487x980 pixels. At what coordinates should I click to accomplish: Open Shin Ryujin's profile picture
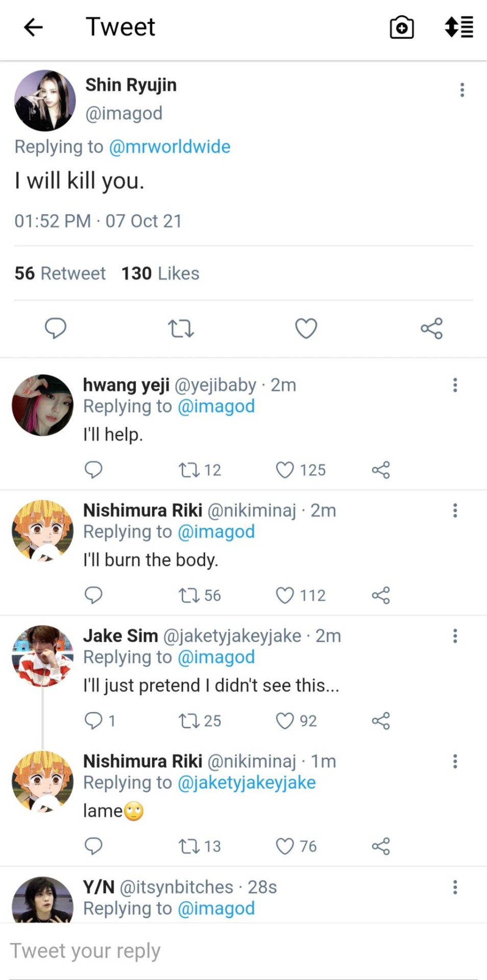(x=45, y=101)
